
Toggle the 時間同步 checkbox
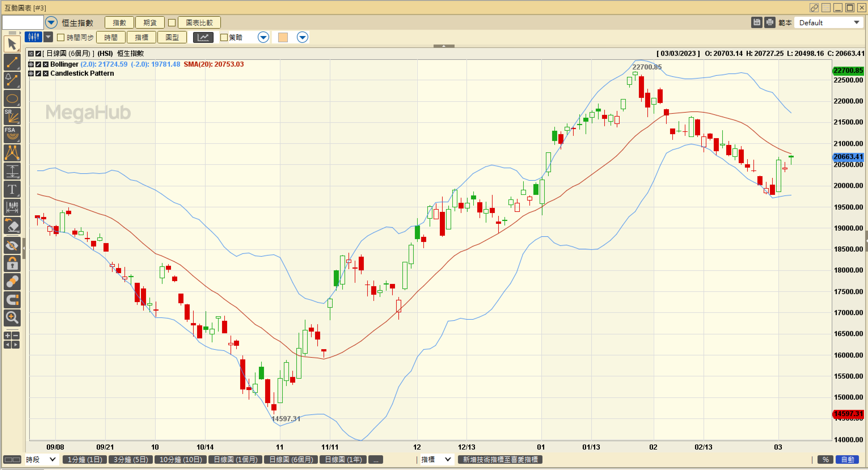click(x=61, y=37)
